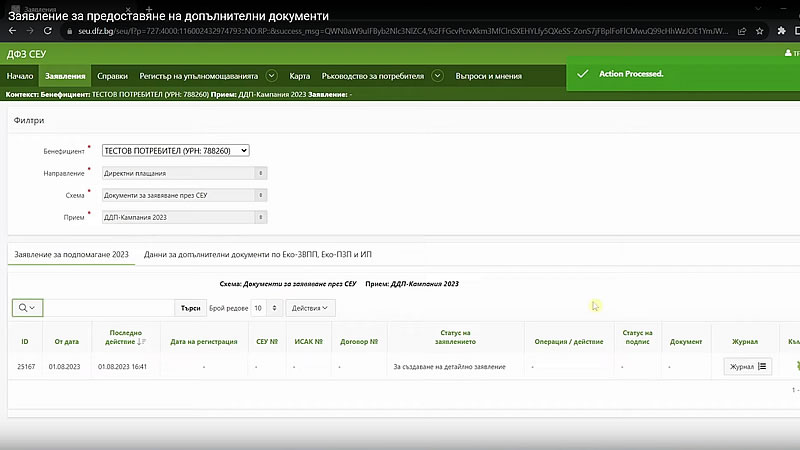Image resolution: width=800 pixels, height=450 pixels.
Task: Click the list icon in Журнал button
Action: pos(763,367)
